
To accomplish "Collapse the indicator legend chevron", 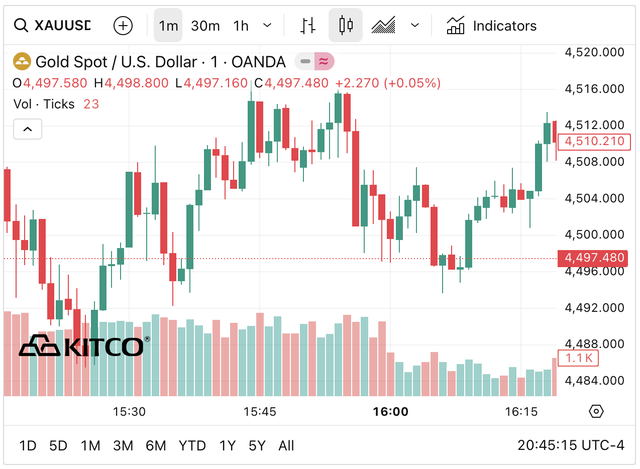I will pyautogui.click(x=27, y=128).
